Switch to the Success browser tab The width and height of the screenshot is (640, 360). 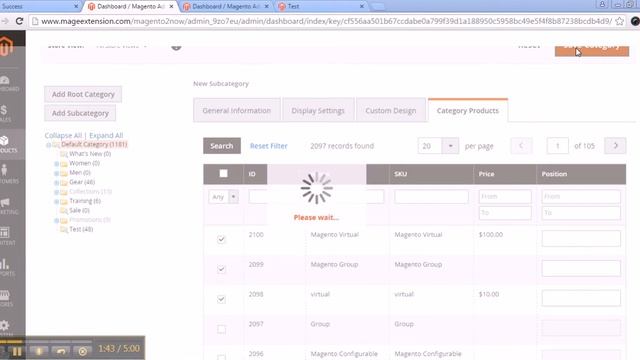coord(39,7)
